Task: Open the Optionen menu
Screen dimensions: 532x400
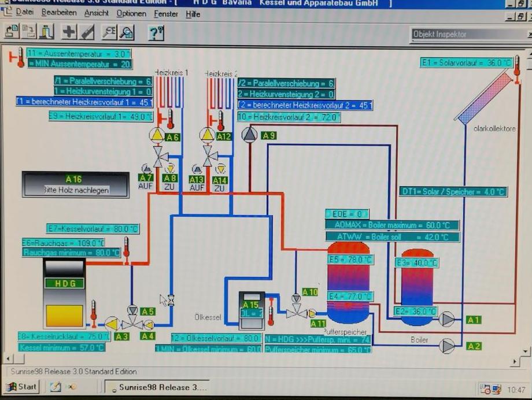Action: [x=131, y=13]
